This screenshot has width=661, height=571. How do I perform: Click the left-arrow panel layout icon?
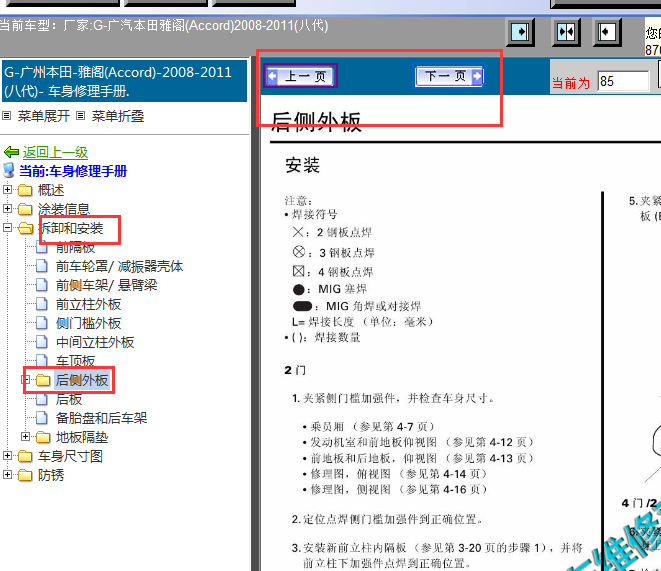[607, 32]
